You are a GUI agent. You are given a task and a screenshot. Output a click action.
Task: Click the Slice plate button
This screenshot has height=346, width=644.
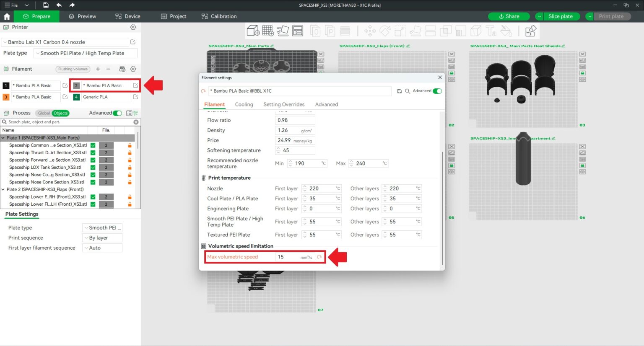click(561, 16)
